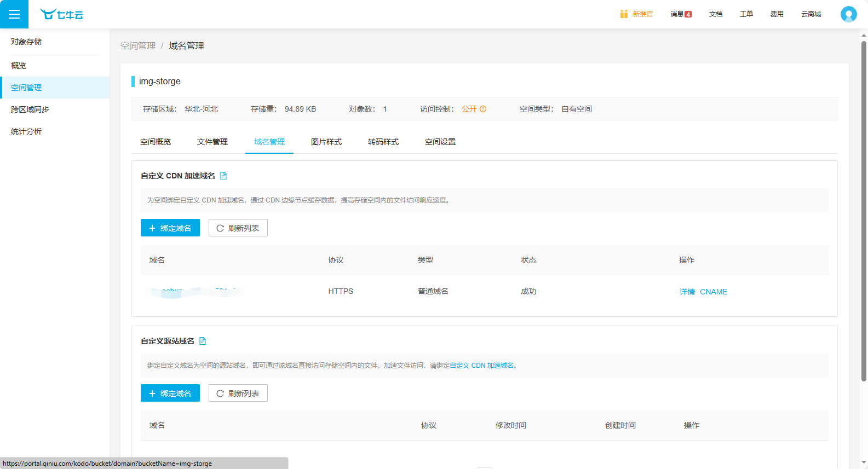This screenshot has height=469, width=868.
Task: Click the 创建时间 column header
Action: 620,425
